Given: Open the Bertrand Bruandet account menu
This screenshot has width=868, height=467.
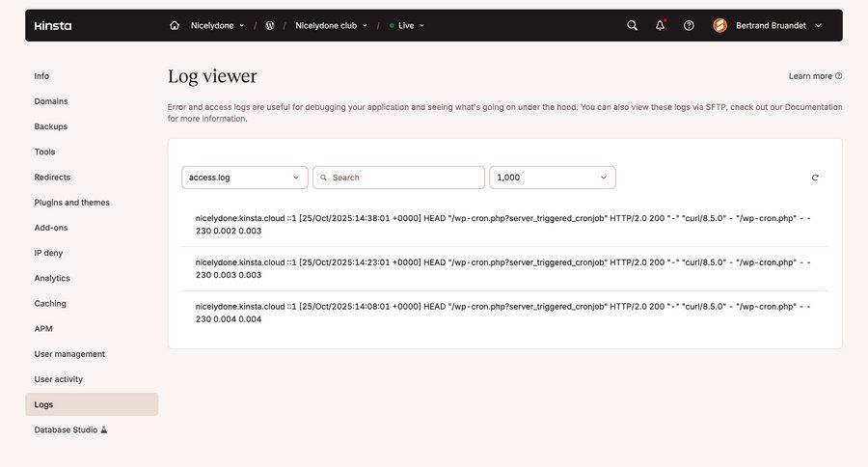Looking at the screenshot, I should [777, 25].
